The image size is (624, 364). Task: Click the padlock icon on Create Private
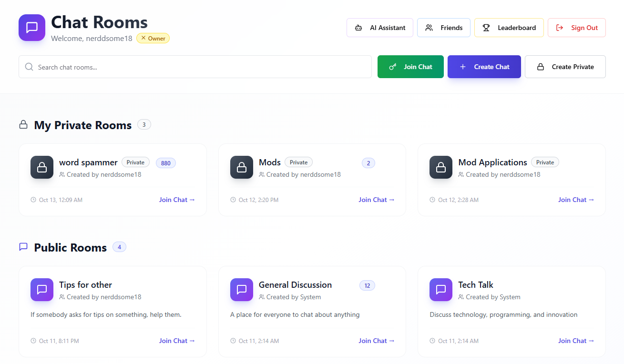(541, 67)
